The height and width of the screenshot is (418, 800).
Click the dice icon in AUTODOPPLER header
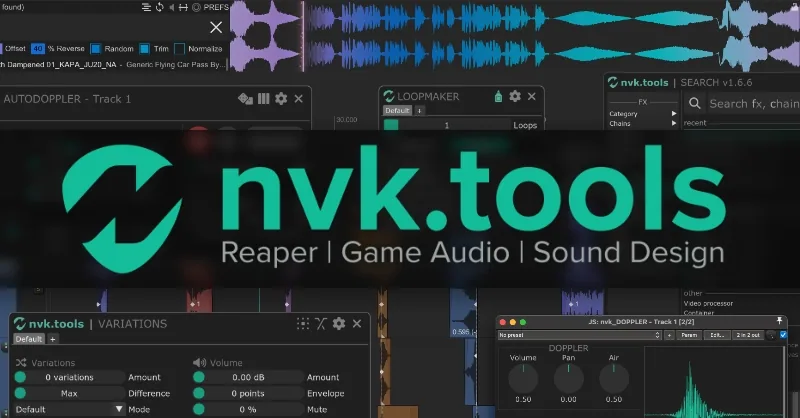click(x=245, y=99)
